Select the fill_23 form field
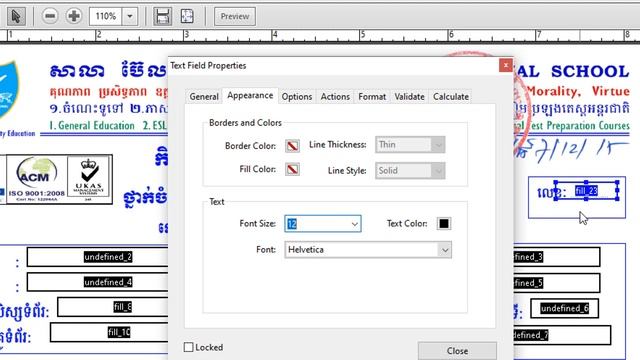The image size is (640, 360). coord(587,191)
